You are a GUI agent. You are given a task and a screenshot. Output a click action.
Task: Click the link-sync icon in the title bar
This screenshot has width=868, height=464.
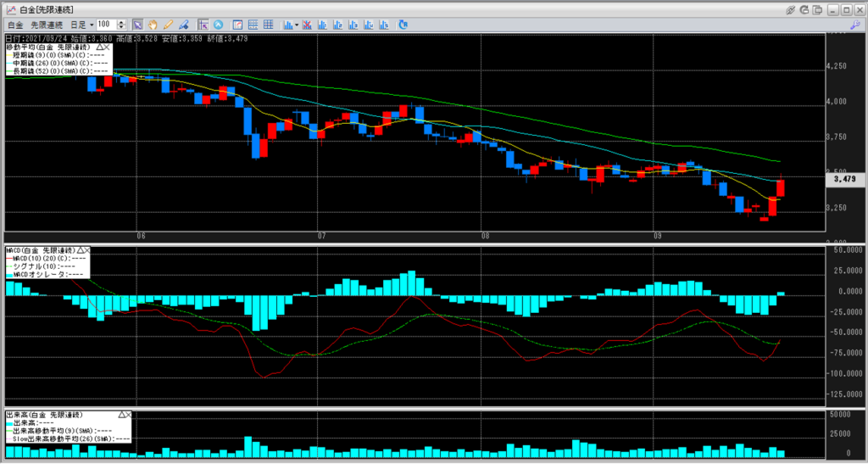tap(790, 9)
